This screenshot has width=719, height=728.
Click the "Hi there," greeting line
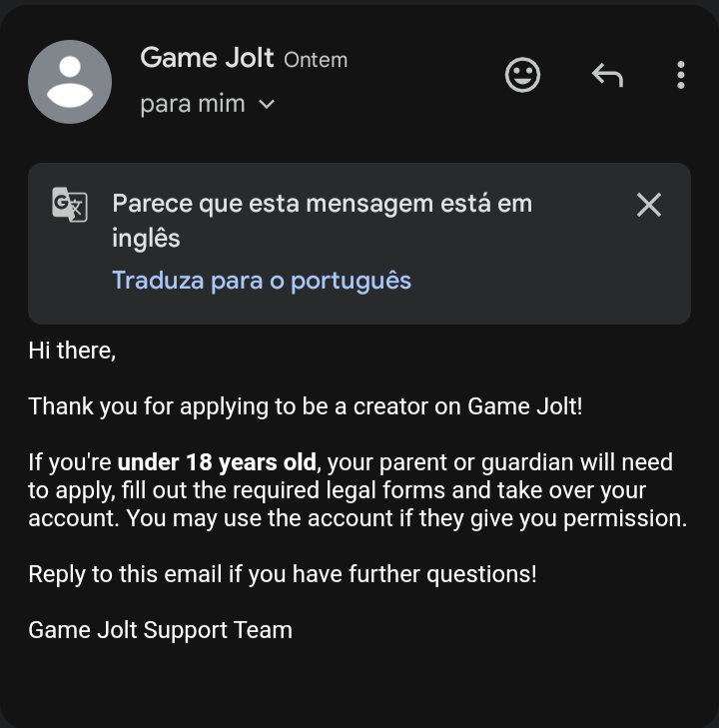click(x=72, y=351)
